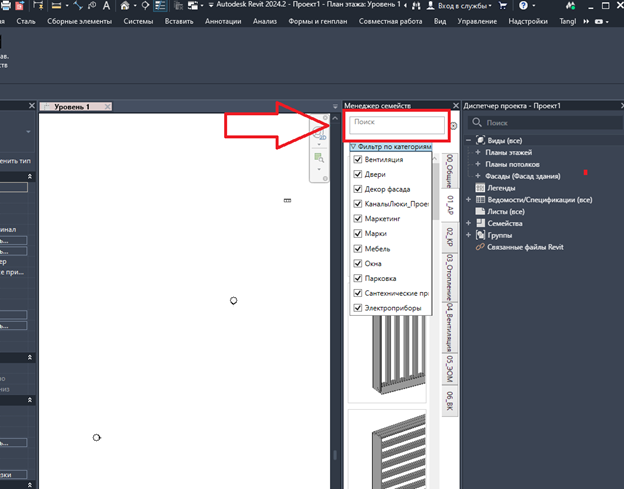624x489 pixels.
Task: Expand the Ведомости/Спецификации node
Action: click(x=468, y=199)
